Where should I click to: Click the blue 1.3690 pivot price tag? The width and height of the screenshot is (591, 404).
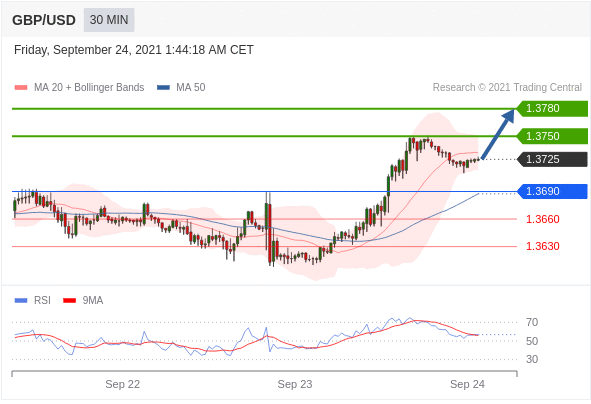pos(552,191)
